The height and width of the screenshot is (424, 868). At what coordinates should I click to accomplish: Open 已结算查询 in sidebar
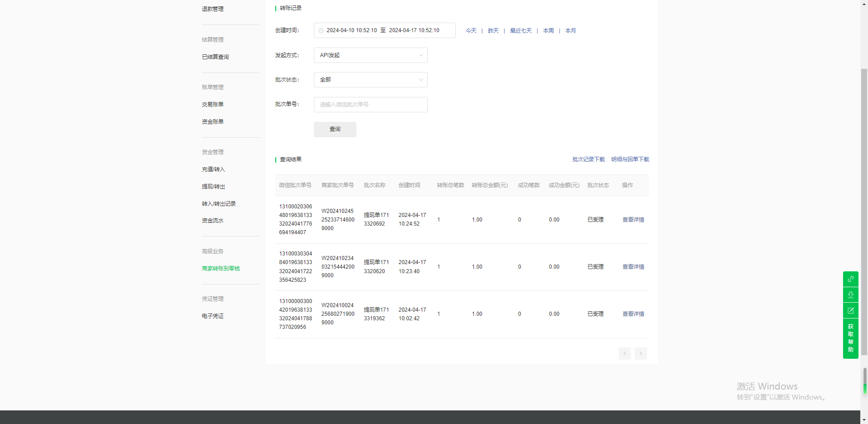point(215,57)
